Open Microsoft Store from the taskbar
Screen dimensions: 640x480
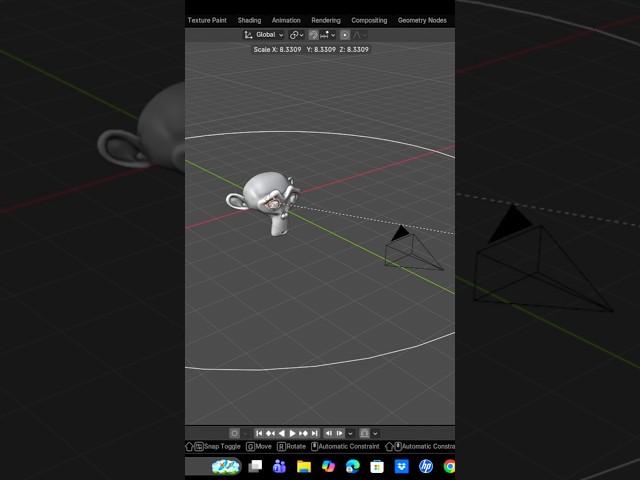click(377, 466)
